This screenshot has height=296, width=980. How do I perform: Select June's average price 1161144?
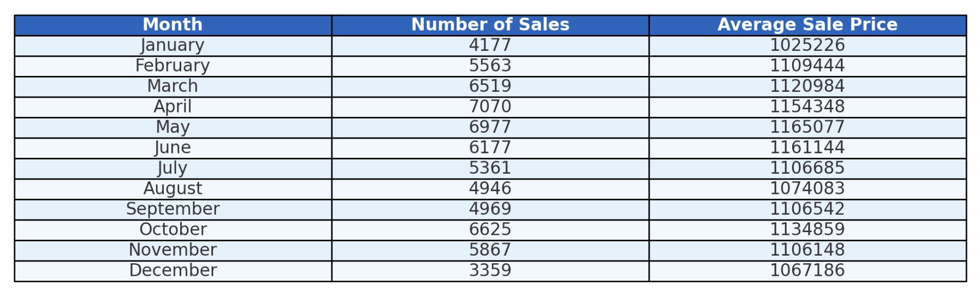[807, 148]
